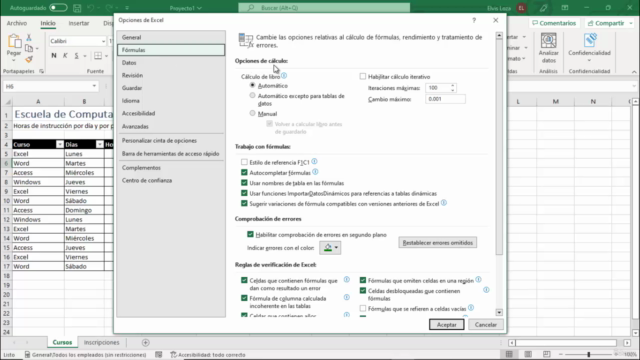The height and width of the screenshot is (360, 640).
Task: Click the Cut scissors icon
Action: tap(29, 37)
